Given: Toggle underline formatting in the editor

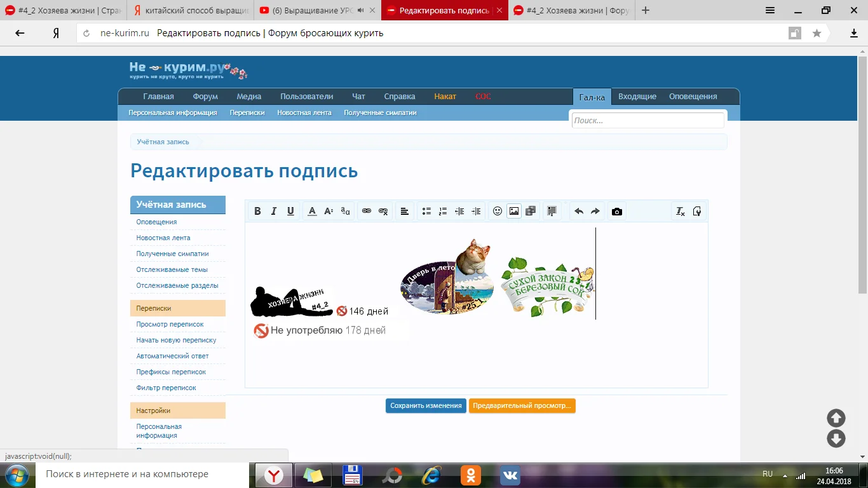Looking at the screenshot, I should click(x=290, y=212).
